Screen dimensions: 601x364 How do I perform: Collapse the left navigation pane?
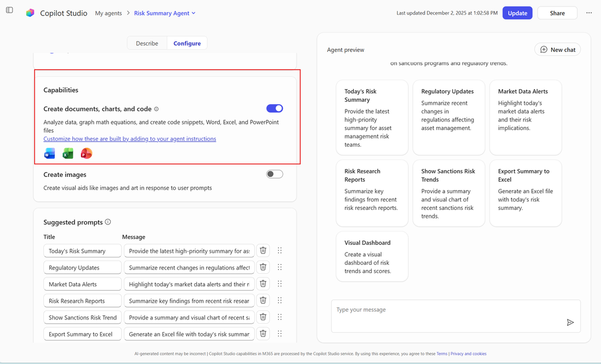click(9, 10)
